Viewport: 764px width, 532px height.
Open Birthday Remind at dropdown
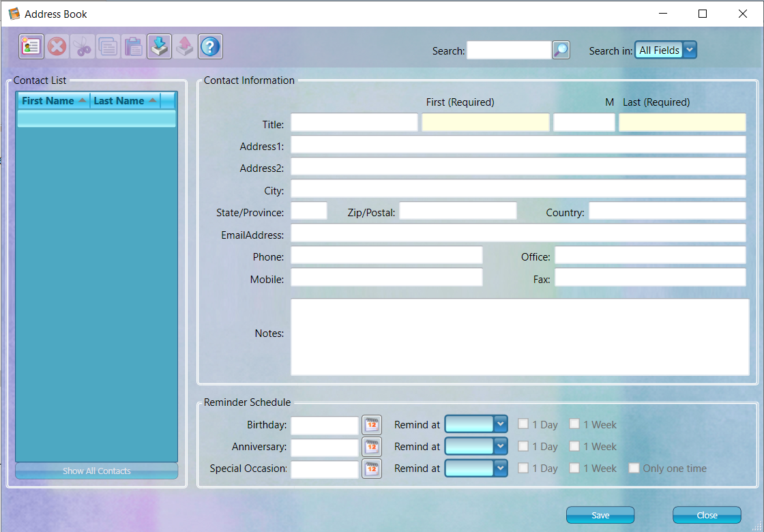476,424
